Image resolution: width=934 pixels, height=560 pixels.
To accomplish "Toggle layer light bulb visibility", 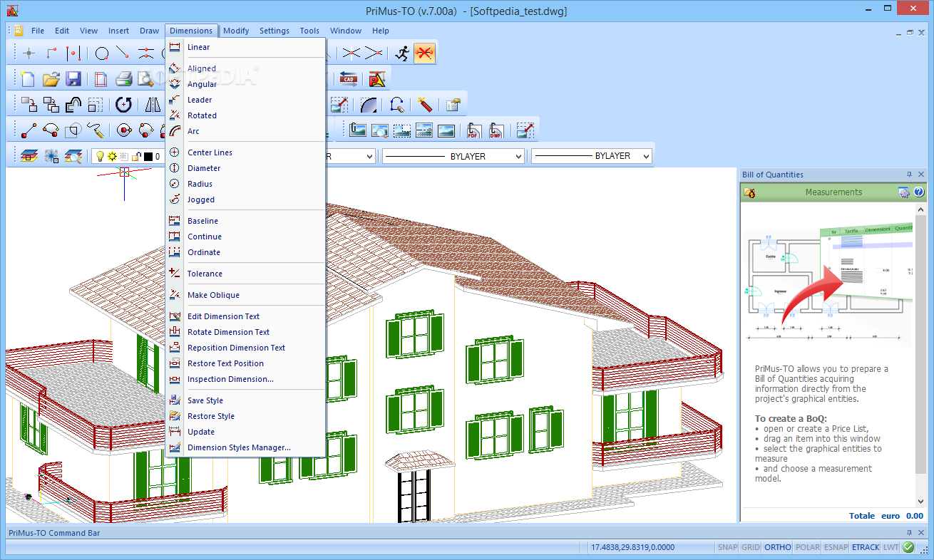I will pos(100,156).
